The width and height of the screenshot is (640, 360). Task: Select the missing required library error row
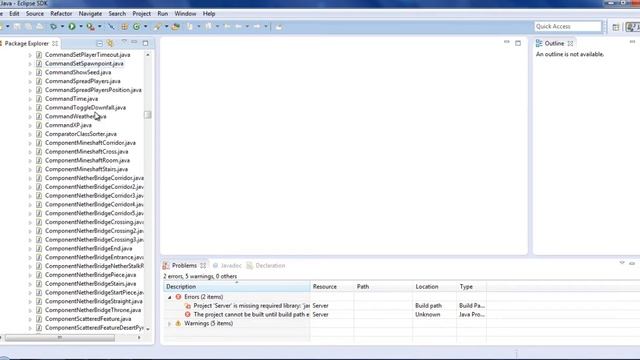325,306
